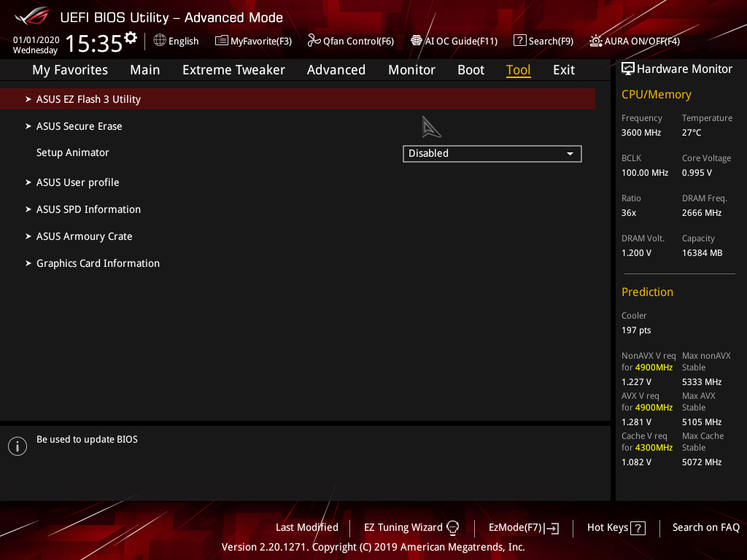
Task: Click the EZ Tuning Wizard bulb icon
Action: 452,528
